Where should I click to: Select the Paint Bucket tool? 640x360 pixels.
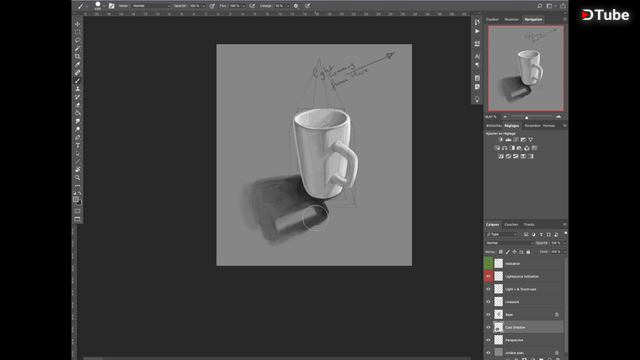(x=78, y=113)
